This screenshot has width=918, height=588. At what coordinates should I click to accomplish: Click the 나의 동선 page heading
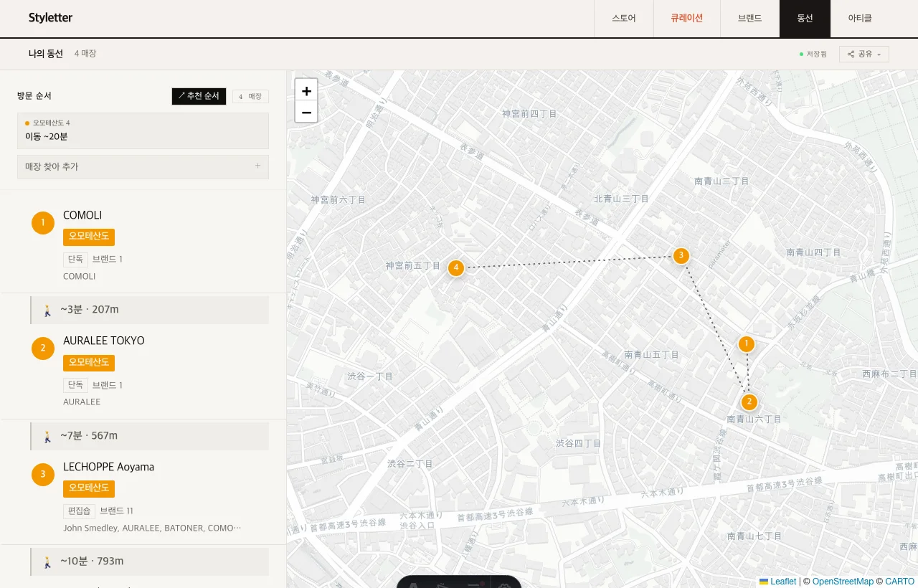tap(46, 54)
